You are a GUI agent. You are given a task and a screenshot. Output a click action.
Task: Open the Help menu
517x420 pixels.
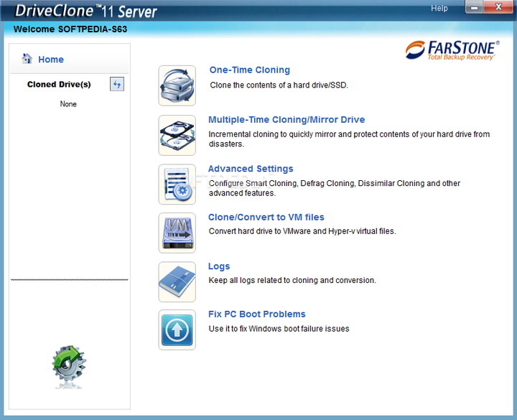click(439, 8)
